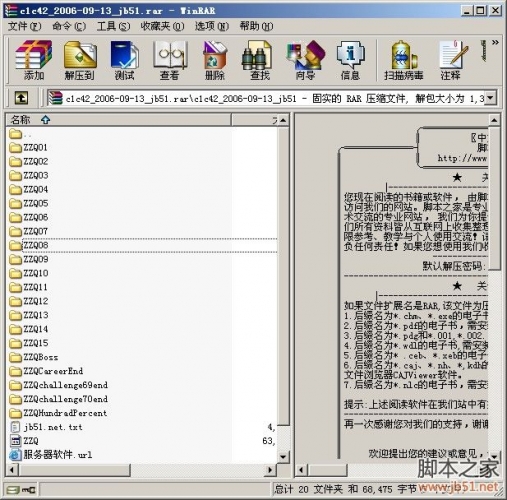This screenshot has height=500, width=507.
Task: Select folder ZZQ02
Action: tap(29, 161)
